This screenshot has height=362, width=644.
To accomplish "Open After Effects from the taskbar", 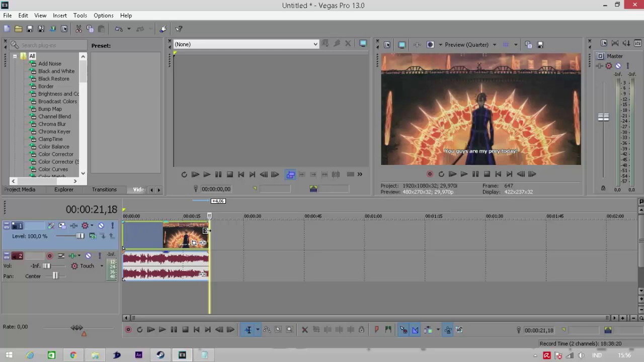I will click(x=138, y=355).
